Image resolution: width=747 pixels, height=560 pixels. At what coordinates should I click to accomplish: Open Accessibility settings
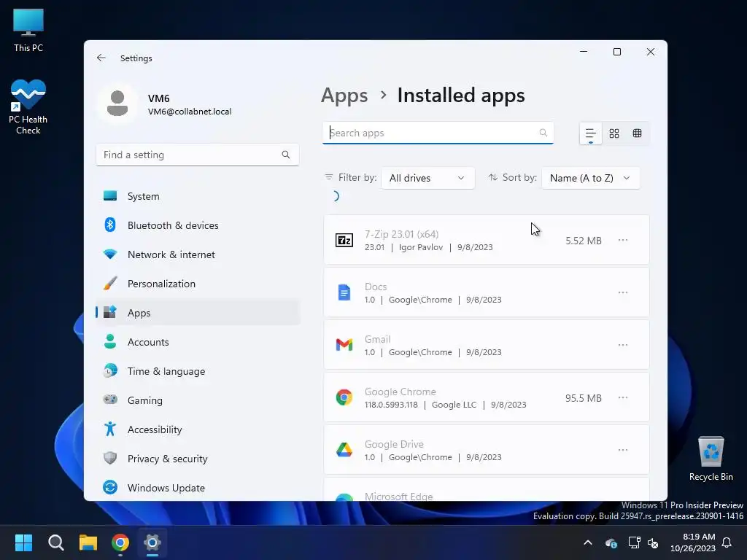(x=198, y=429)
